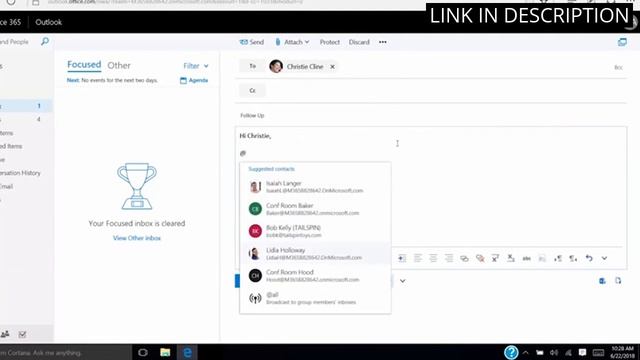This screenshot has height=360, width=640.
Task: Select Isaiah Langer from suggested contacts
Action: tap(315, 187)
